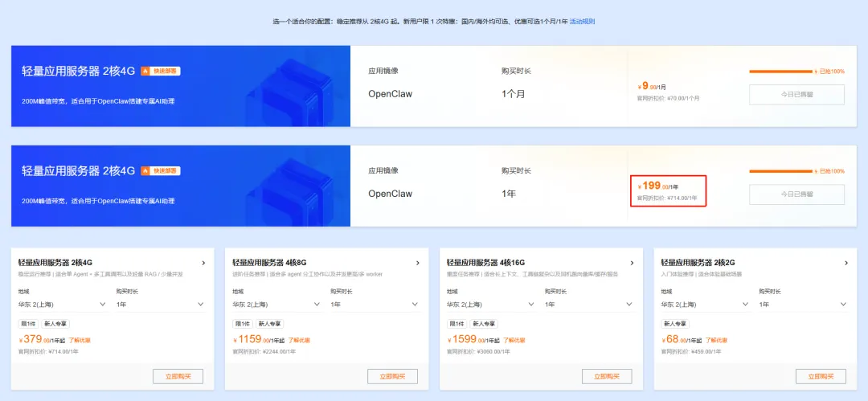Viewport: 868px width, 401px height.
Task: Expand 购买时长 dropdown on the 4核8G card
Action: click(x=375, y=304)
